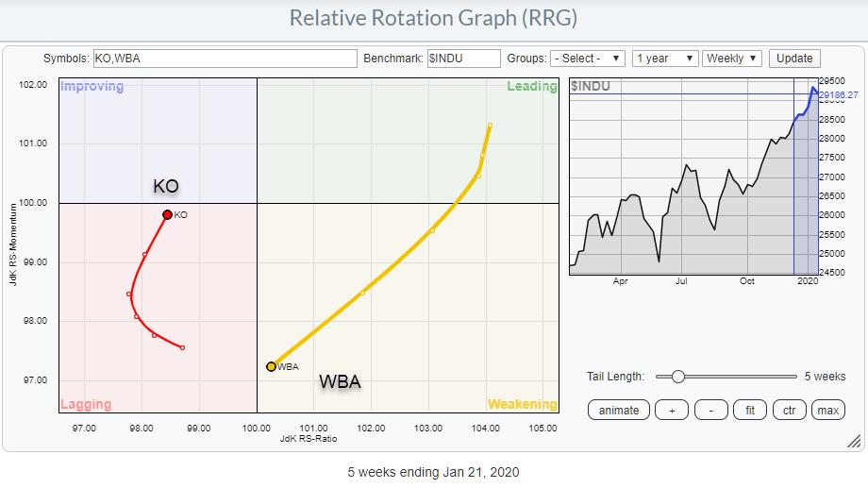Click the Improving quadrant label
The width and height of the screenshot is (868, 488).
[x=92, y=87]
